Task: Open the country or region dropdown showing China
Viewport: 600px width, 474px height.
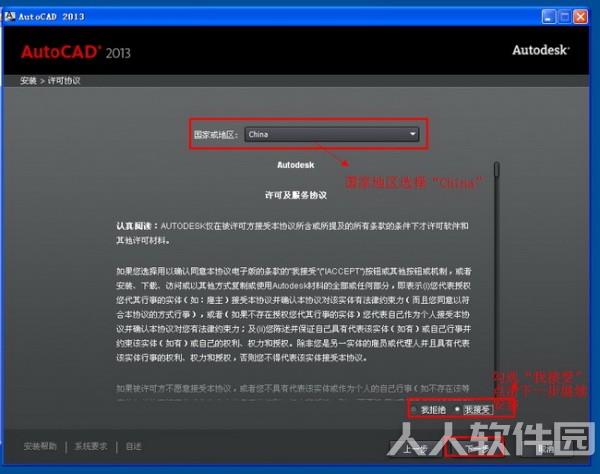Action: (x=332, y=134)
